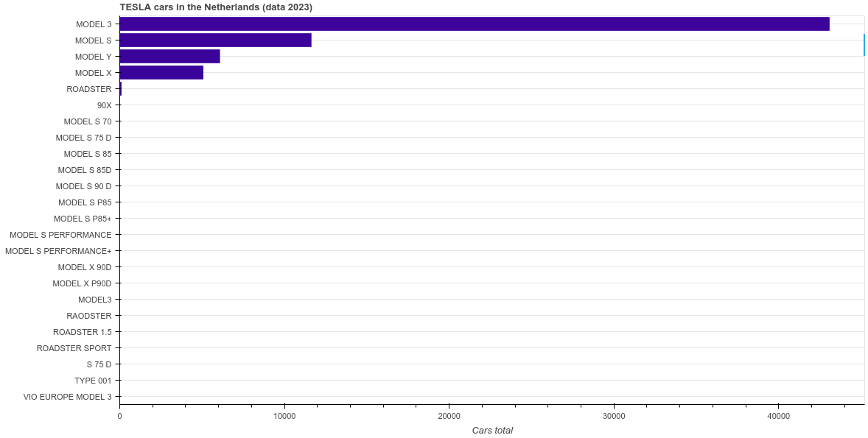Viewport: 868px width, 438px height.
Task: Click the x-axis tick label '30000'
Action: (x=614, y=415)
